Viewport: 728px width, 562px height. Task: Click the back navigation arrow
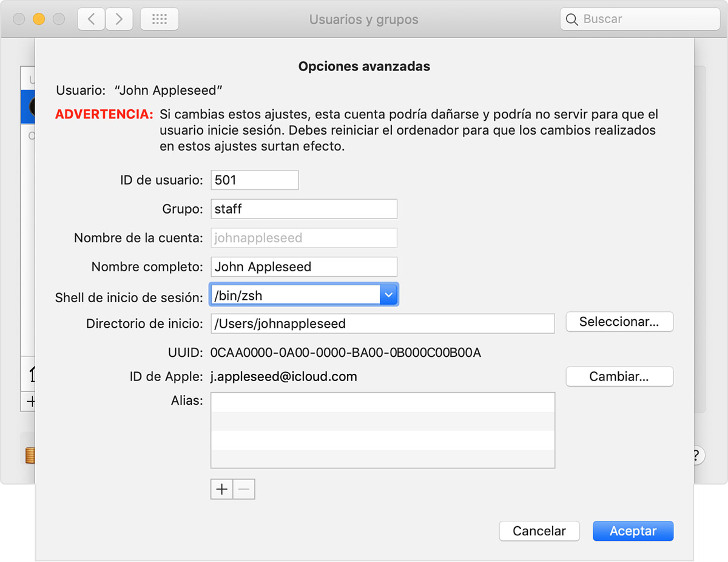91,19
